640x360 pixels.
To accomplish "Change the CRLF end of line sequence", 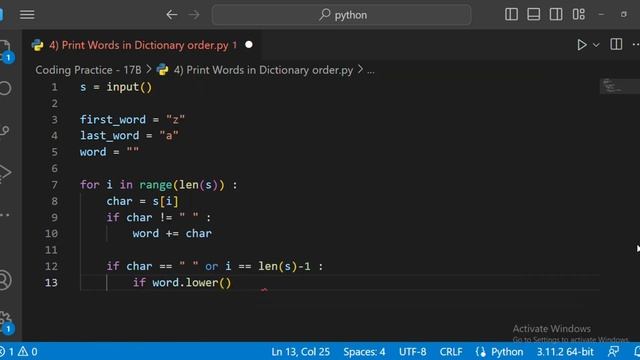I will pyautogui.click(x=451, y=351).
